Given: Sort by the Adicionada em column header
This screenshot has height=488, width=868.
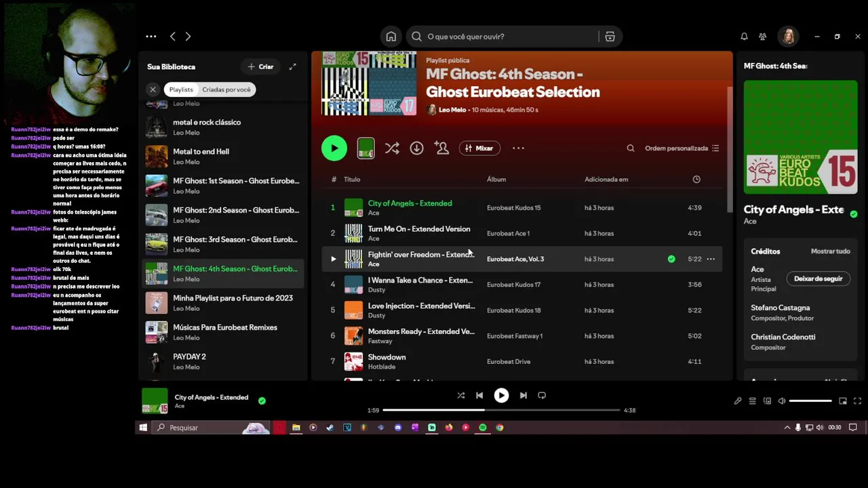Looking at the screenshot, I should 606,180.
